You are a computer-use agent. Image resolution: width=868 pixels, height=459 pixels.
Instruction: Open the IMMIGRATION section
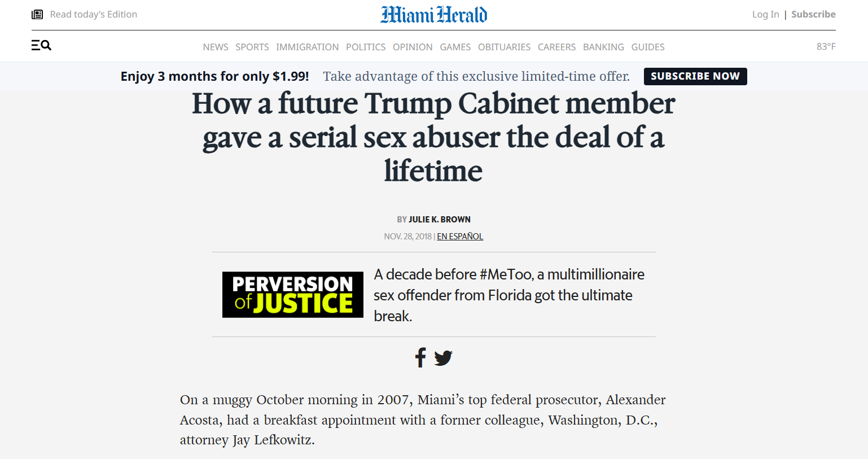(x=308, y=47)
